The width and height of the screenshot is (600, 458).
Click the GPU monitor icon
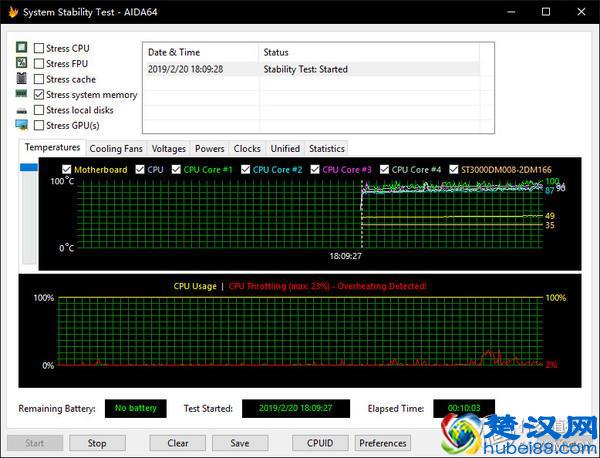(21, 125)
